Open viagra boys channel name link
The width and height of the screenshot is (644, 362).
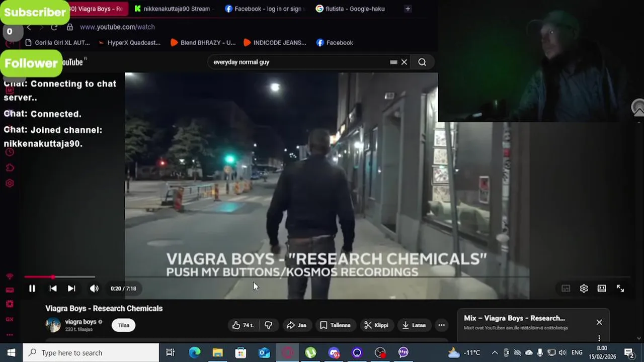coord(80,322)
